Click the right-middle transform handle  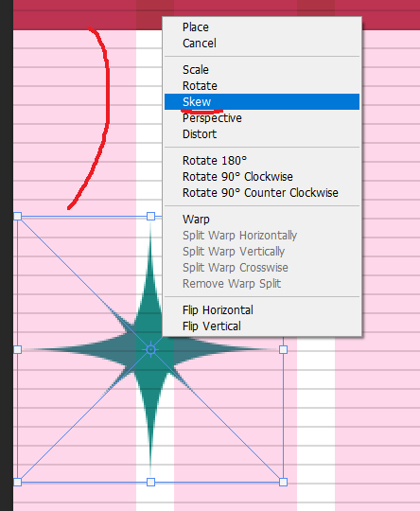[283, 350]
